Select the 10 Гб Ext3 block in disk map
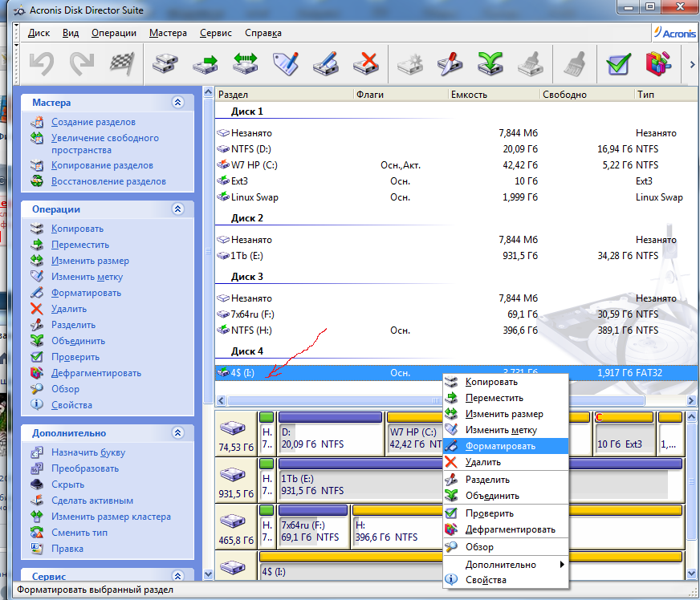This screenshot has width=700, height=600. pyautogui.click(x=624, y=433)
